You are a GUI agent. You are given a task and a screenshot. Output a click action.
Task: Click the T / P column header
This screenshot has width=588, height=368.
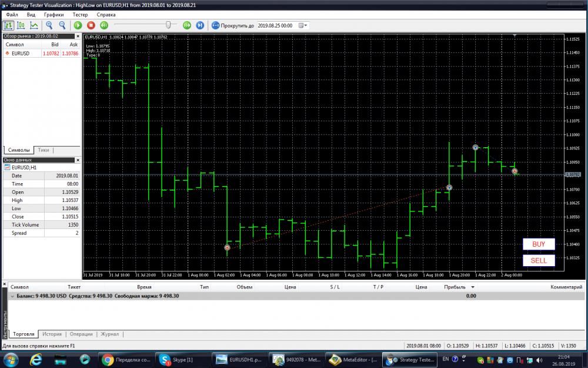[x=378, y=287]
